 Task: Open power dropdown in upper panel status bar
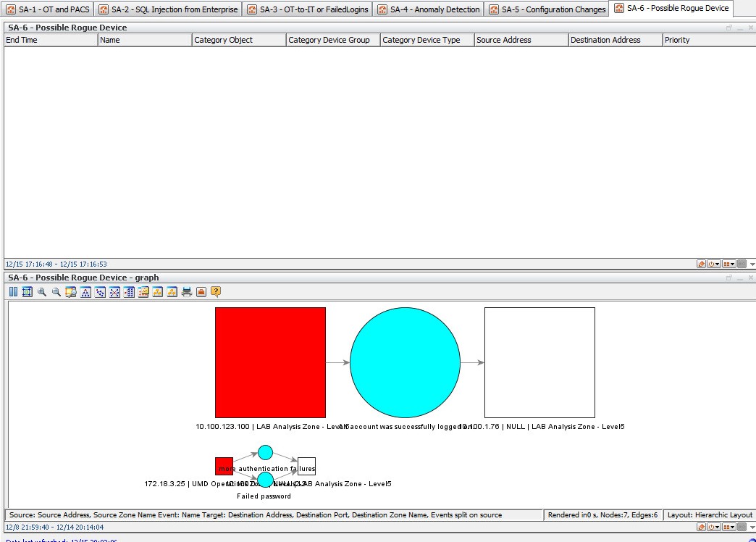713,264
